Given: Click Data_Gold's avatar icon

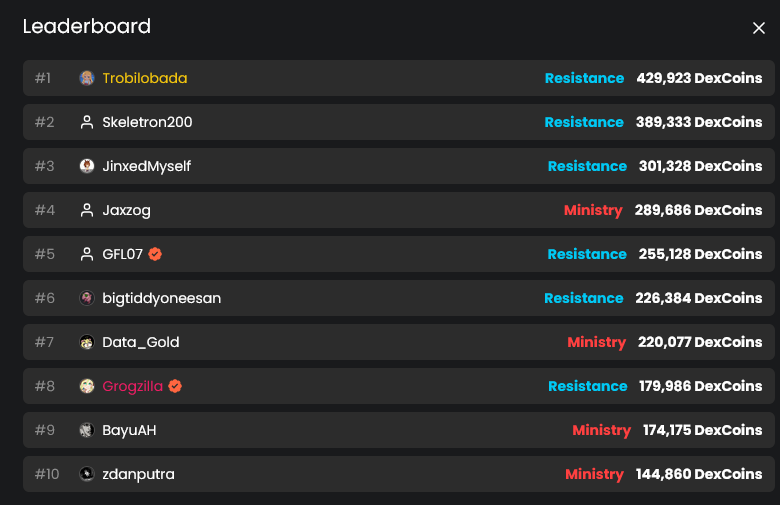Looking at the screenshot, I should 87,342.
